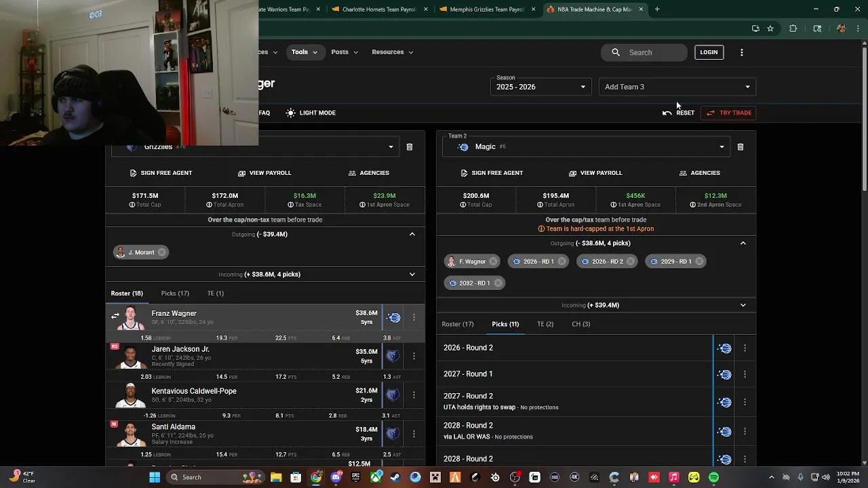Switch to Grizzlies Picks (17) tab
The height and width of the screenshot is (488, 868).
(x=175, y=293)
